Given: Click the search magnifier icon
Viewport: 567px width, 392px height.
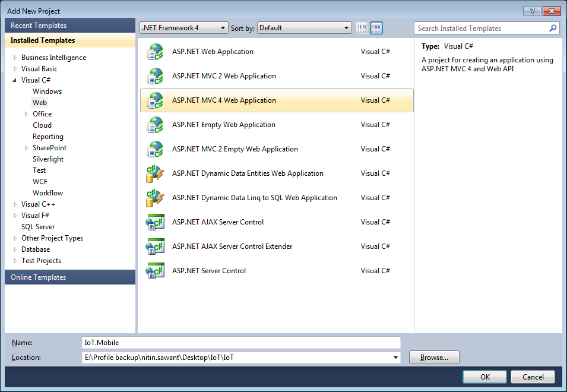Looking at the screenshot, I should [553, 28].
